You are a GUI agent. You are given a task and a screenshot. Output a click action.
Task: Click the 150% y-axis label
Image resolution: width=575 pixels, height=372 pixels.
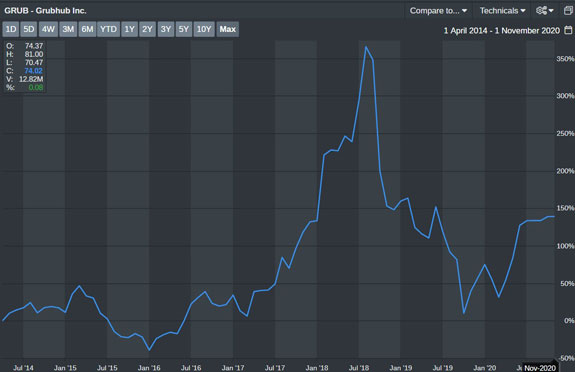(x=565, y=208)
